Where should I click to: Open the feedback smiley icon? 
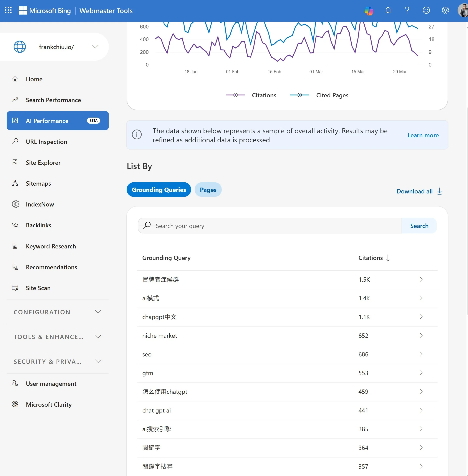(426, 10)
